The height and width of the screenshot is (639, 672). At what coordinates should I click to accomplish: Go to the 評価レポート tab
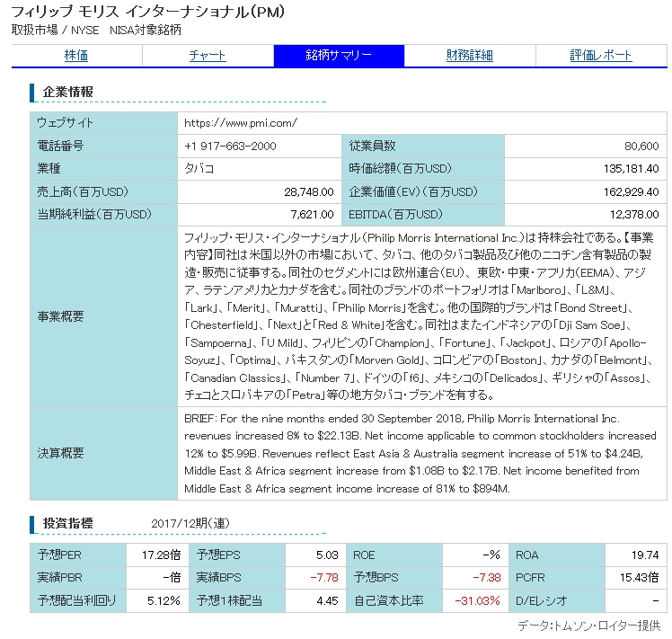click(x=601, y=56)
